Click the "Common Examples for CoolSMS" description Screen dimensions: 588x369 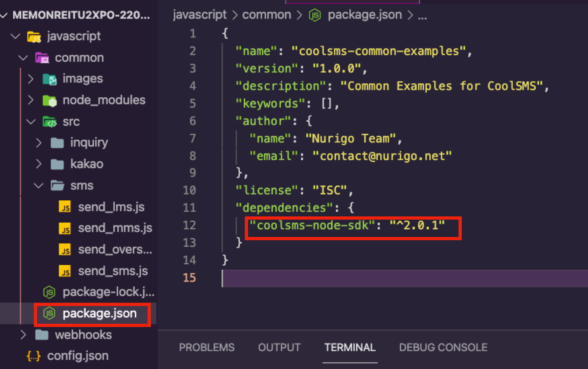point(442,86)
